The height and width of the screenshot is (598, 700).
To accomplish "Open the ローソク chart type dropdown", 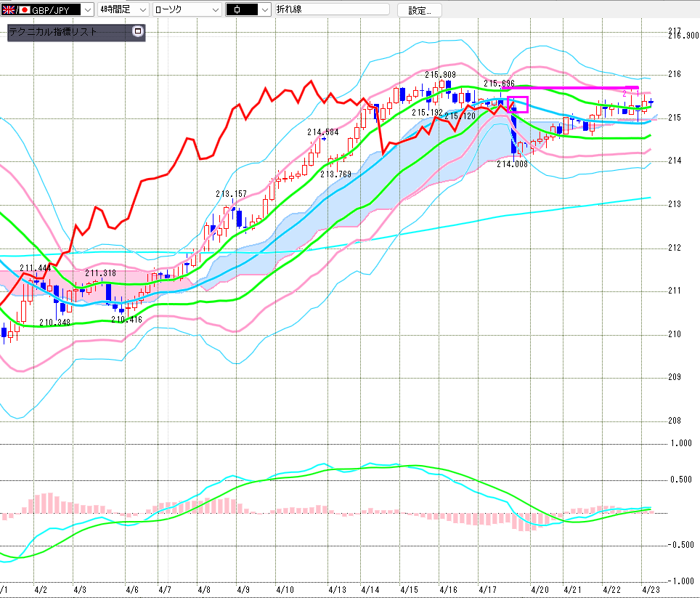I will pos(214,10).
